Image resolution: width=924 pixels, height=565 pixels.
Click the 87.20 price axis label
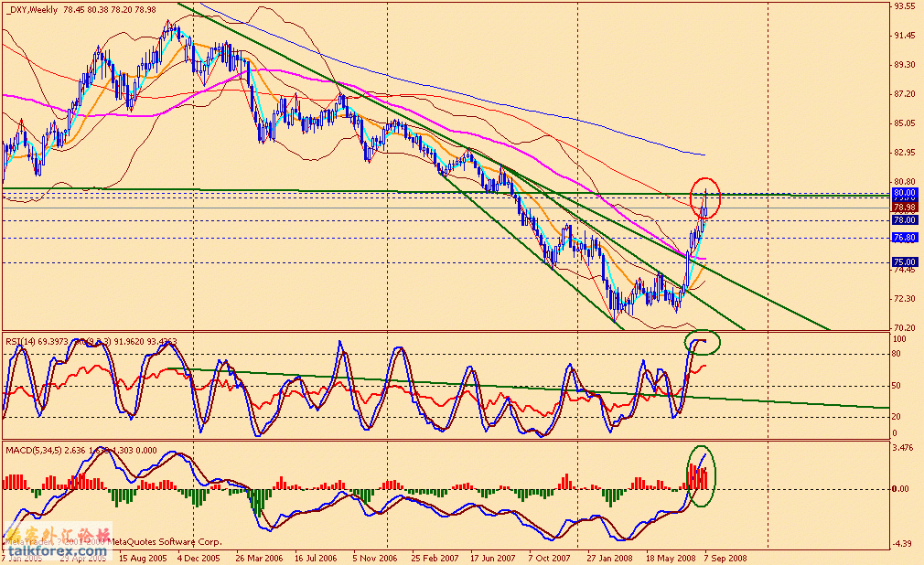(x=904, y=93)
